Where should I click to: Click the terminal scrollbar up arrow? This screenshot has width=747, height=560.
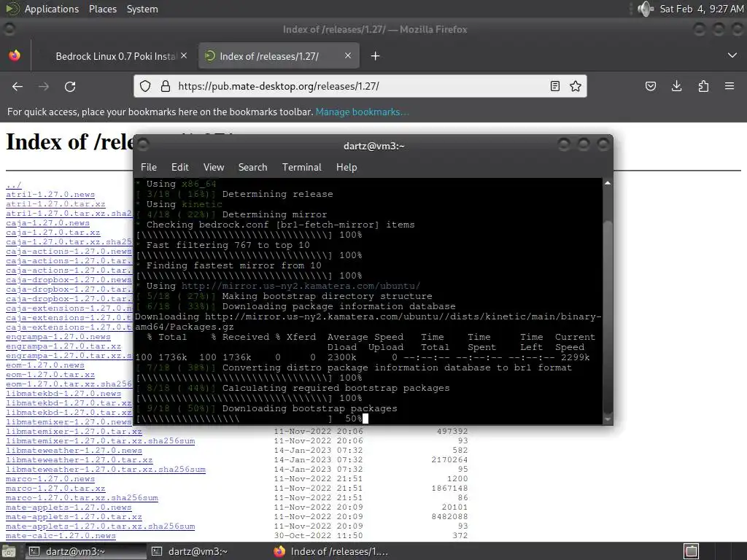608,183
